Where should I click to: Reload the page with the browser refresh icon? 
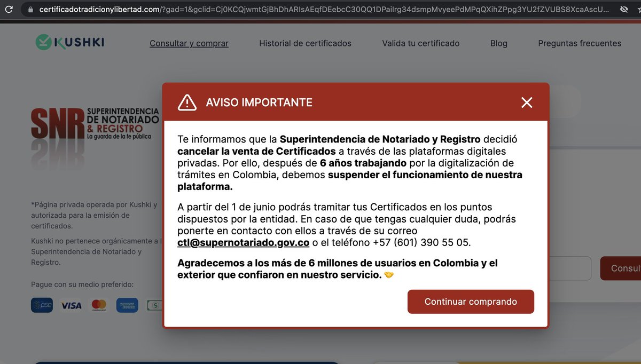9,10
